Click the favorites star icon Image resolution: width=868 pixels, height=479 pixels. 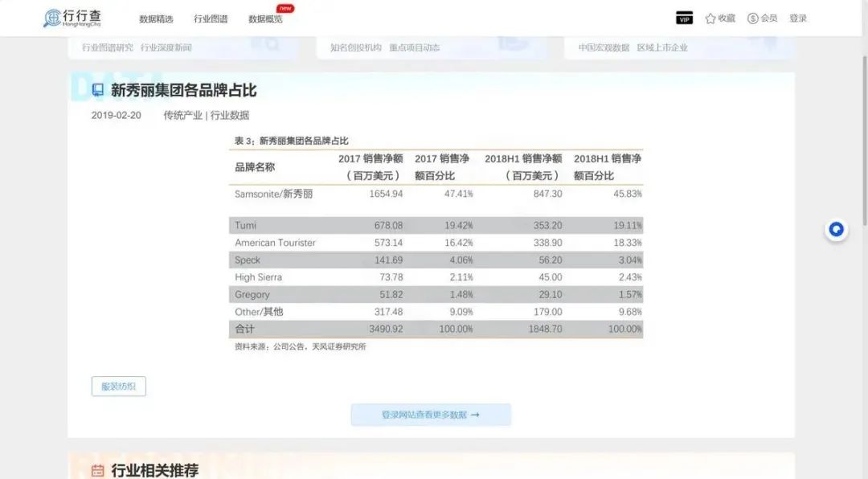[x=710, y=18]
